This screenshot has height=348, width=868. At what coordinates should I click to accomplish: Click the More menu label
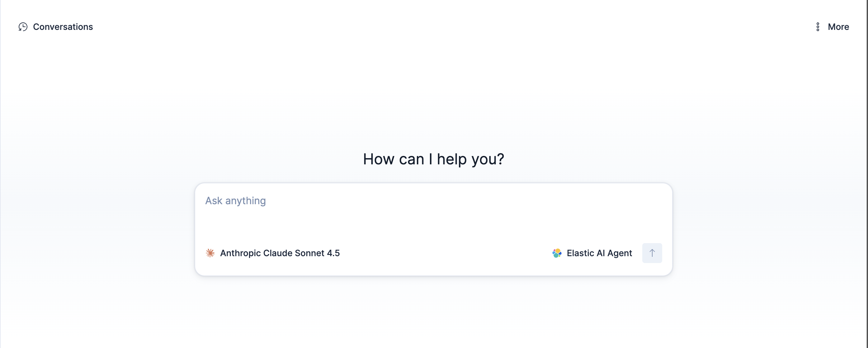(x=838, y=27)
